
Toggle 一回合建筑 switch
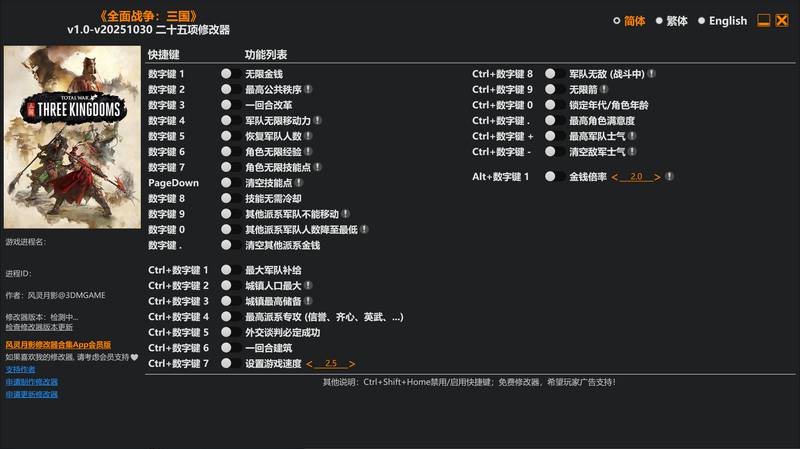pos(231,348)
